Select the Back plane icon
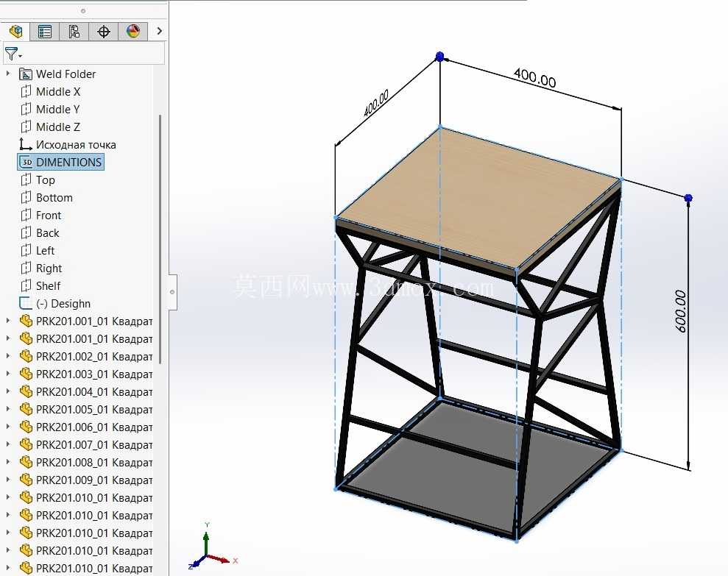This screenshot has height=576, width=728. (x=26, y=232)
